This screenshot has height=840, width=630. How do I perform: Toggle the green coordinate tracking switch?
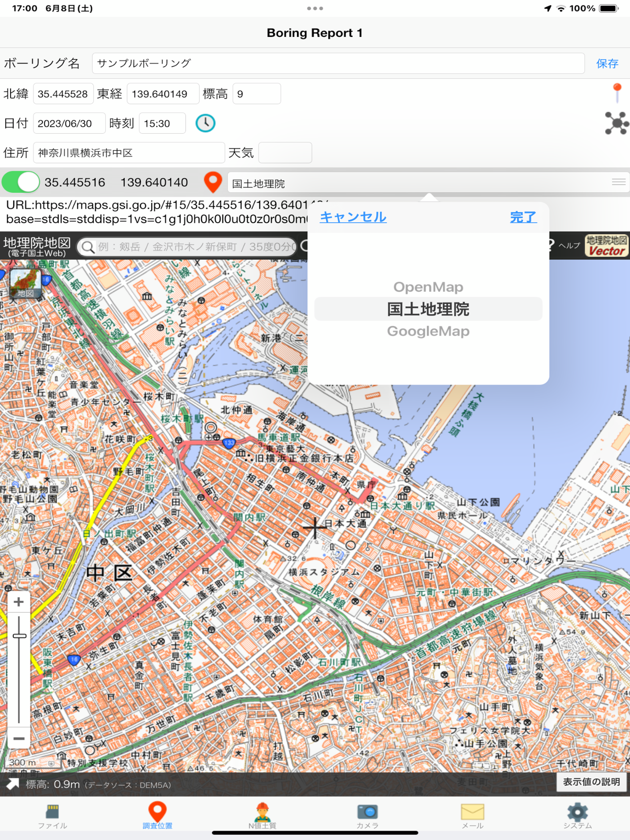(21, 182)
